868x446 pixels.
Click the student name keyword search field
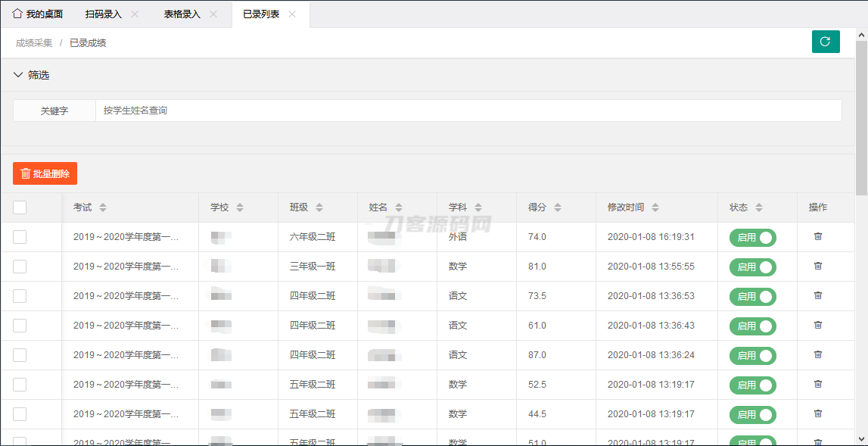pyautogui.click(x=468, y=111)
